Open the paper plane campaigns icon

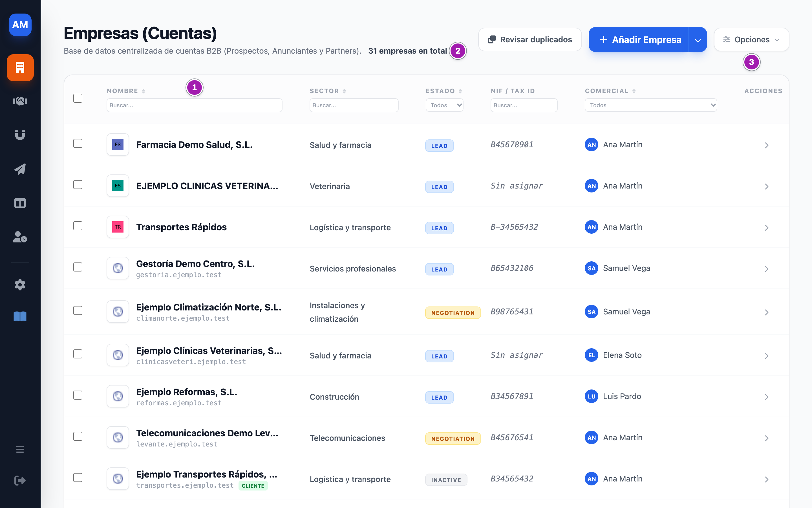pos(20,169)
